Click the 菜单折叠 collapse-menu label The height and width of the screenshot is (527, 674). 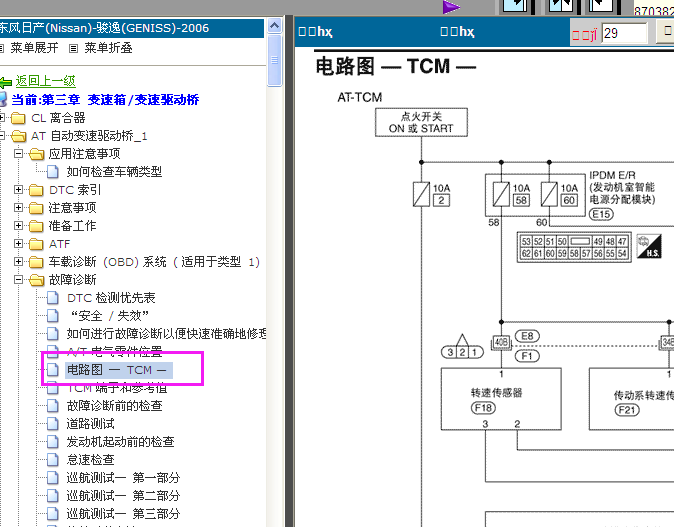(108, 48)
